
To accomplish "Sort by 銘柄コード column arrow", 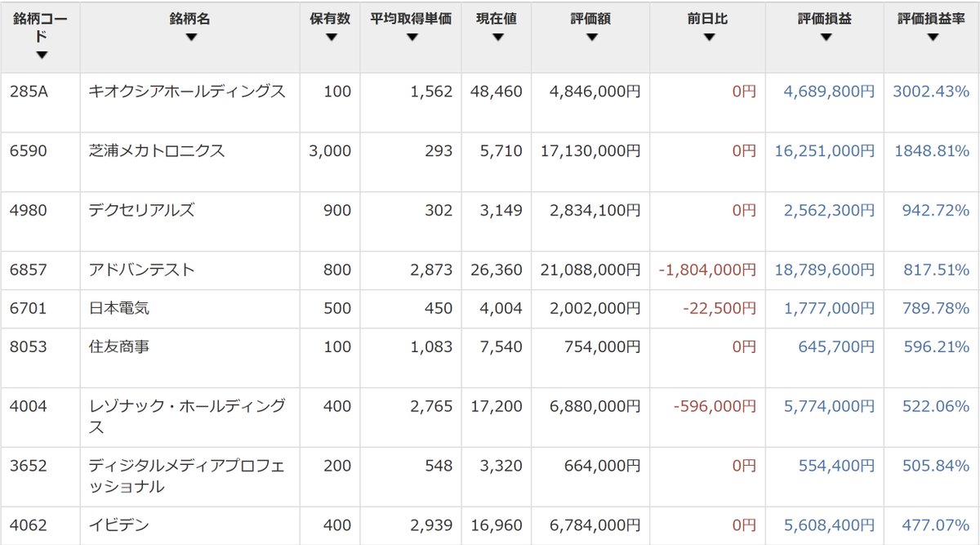I will click(x=42, y=56).
